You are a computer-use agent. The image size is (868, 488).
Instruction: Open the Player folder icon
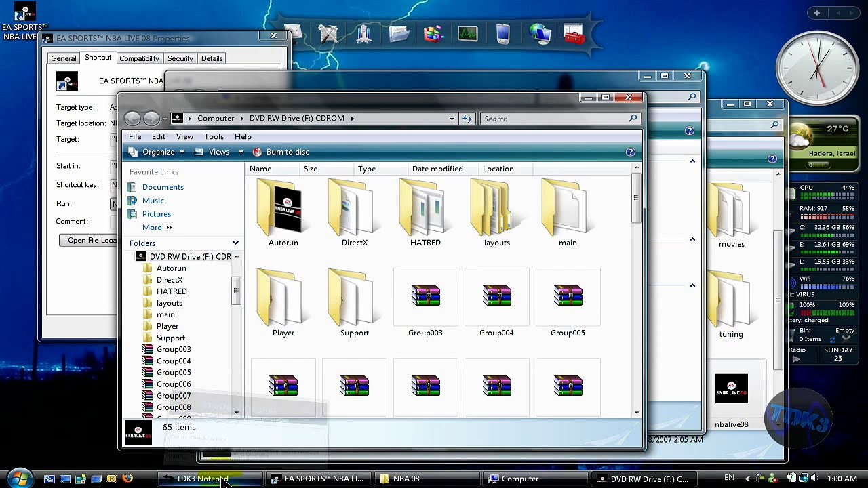pyautogui.click(x=283, y=298)
